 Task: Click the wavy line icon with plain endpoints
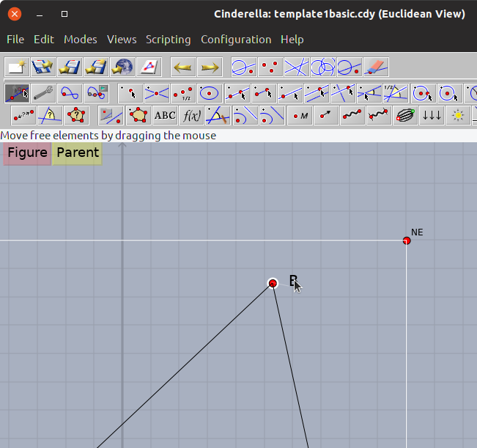(x=352, y=115)
